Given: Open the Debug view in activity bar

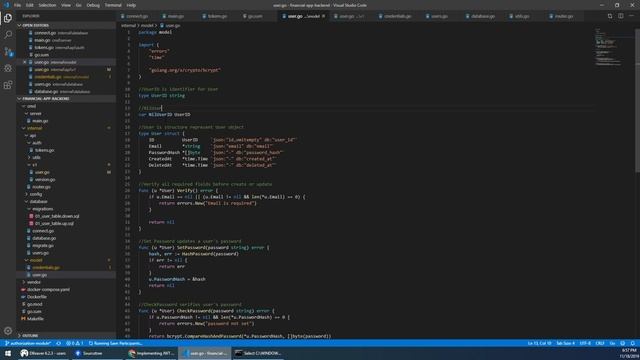Looking at the screenshot, I should click(8, 68).
